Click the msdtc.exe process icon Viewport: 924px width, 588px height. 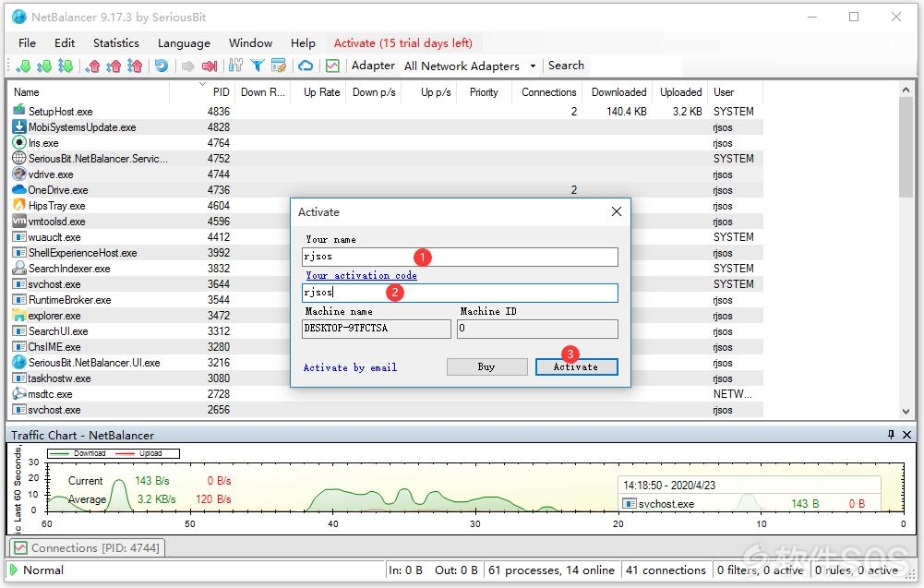[x=18, y=393]
